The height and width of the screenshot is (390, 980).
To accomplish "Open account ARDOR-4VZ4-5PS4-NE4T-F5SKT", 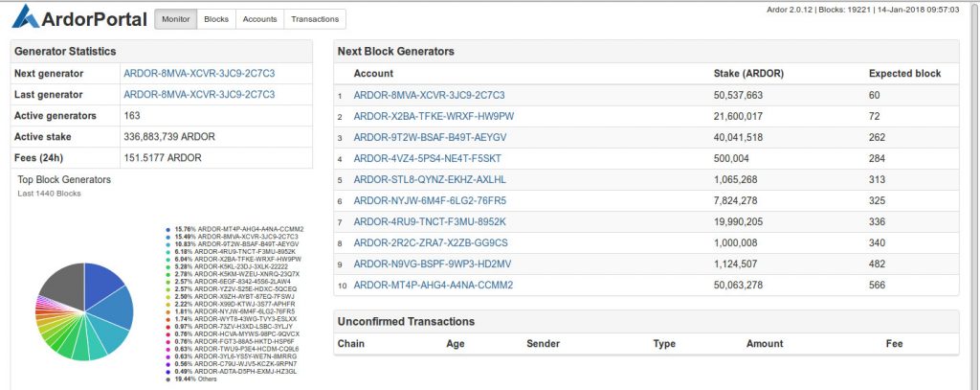I will coord(427,158).
